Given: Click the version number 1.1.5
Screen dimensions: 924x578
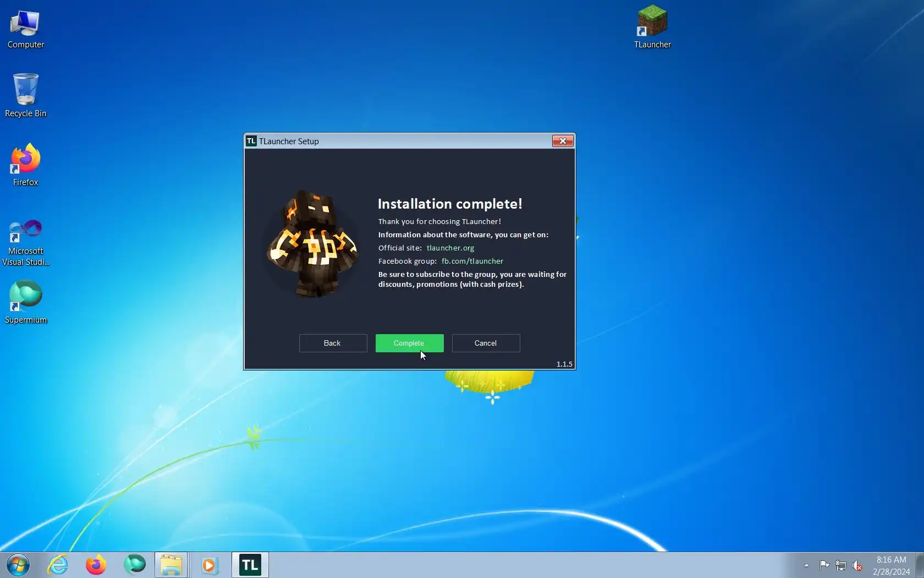Looking at the screenshot, I should [x=564, y=364].
